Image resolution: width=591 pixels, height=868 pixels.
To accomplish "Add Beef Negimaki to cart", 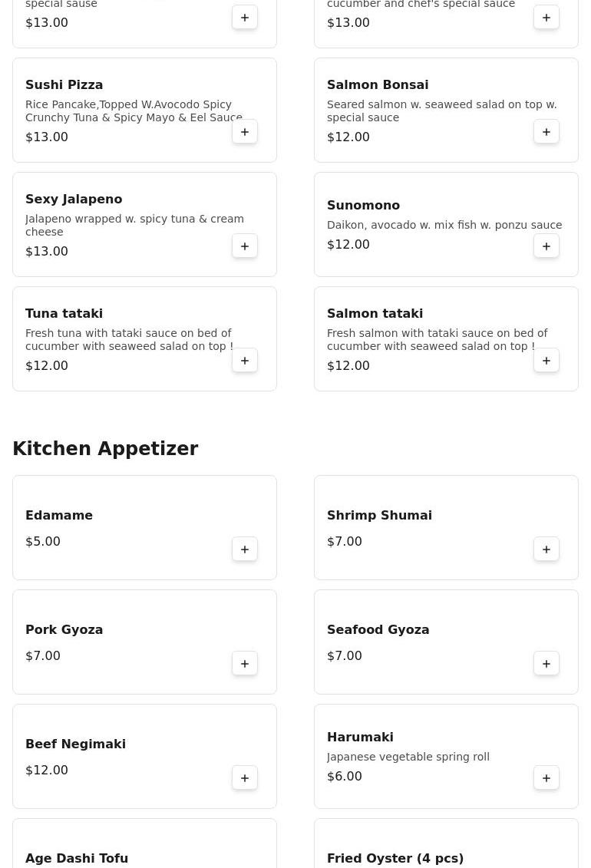I will pyautogui.click(x=245, y=778).
